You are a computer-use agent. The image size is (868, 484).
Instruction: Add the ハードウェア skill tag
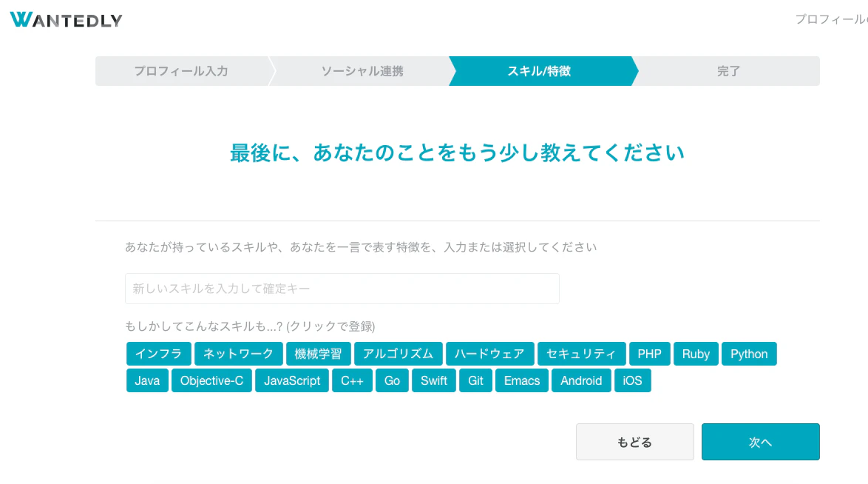pyautogui.click(x=490, y=354)
